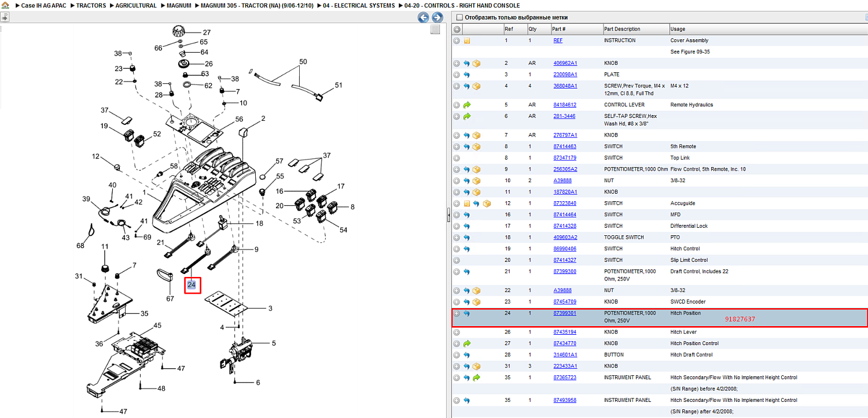Screen dimensions: 868x418
Task: Expand the Slip Limit Control 87414327 row
Action: pos(457,260)
